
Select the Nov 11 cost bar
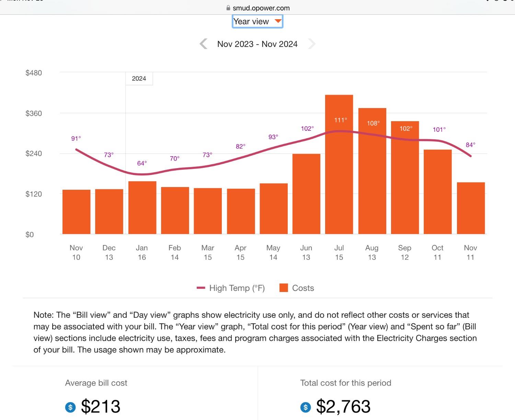[x=471, y=208]
